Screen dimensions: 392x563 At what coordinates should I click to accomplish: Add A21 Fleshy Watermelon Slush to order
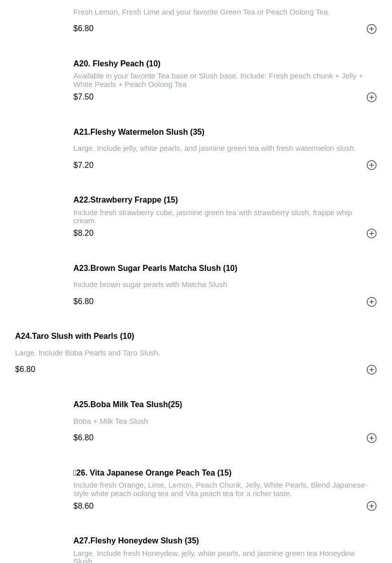click(371, 165)
